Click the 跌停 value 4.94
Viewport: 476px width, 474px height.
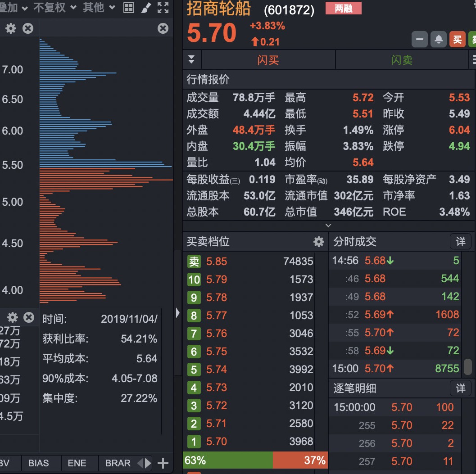(459, 146)
